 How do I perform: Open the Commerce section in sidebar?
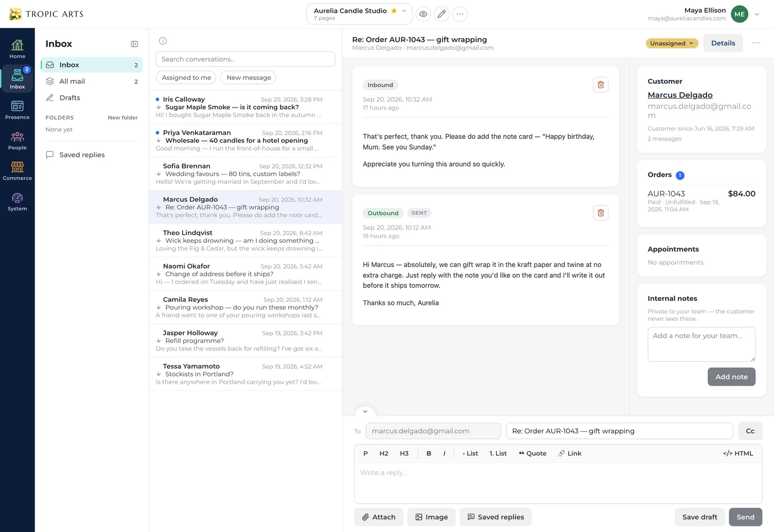pyautogui.click(x=17, y=171)
